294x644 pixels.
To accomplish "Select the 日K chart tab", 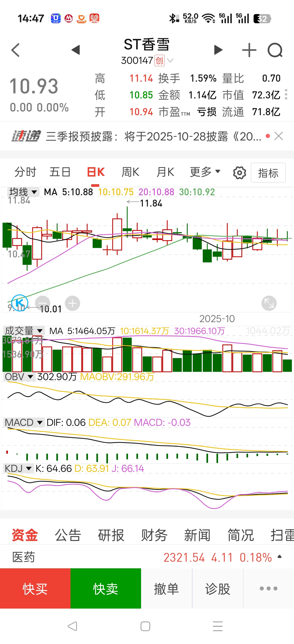I will (96, 172).
